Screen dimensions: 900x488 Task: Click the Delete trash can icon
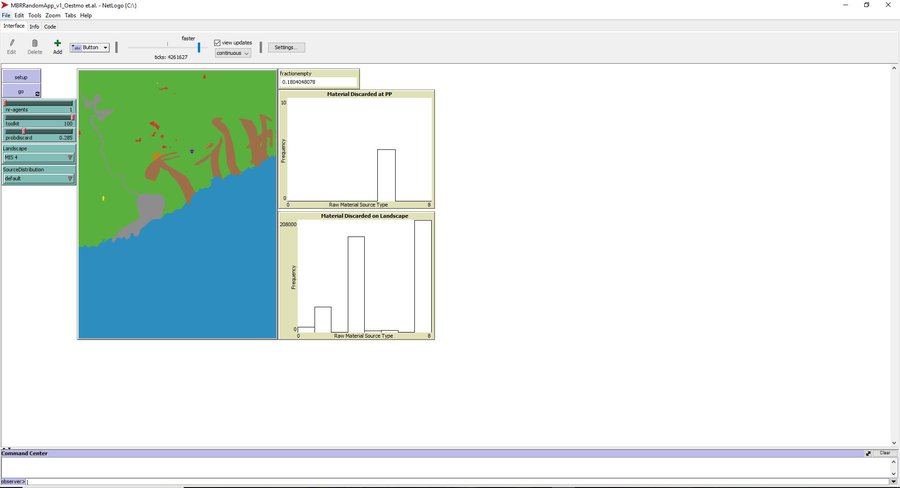coord(34,43)
